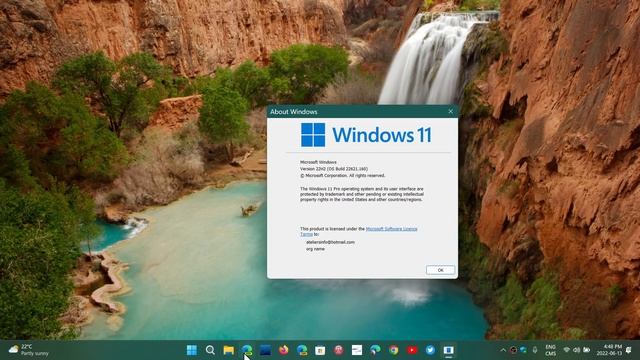Open the YouTube taskbar icon

click(412, 350)
